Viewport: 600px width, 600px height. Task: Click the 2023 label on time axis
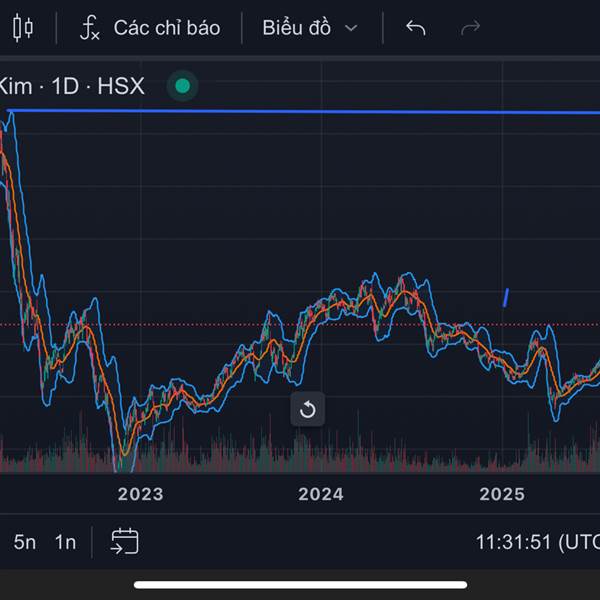pos(140,494)
